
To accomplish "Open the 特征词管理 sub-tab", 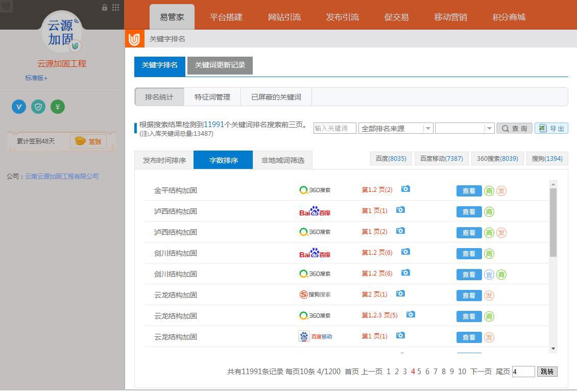I will point(212,97).
